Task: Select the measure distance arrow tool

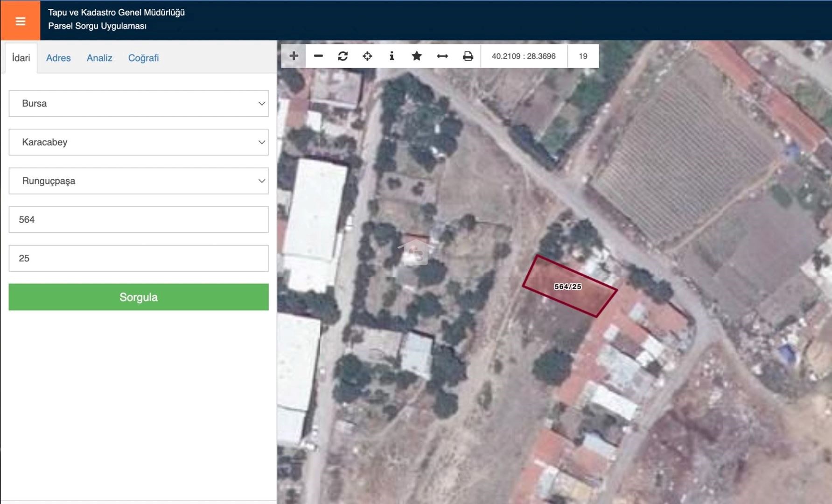Action: (x=442, y=56)
